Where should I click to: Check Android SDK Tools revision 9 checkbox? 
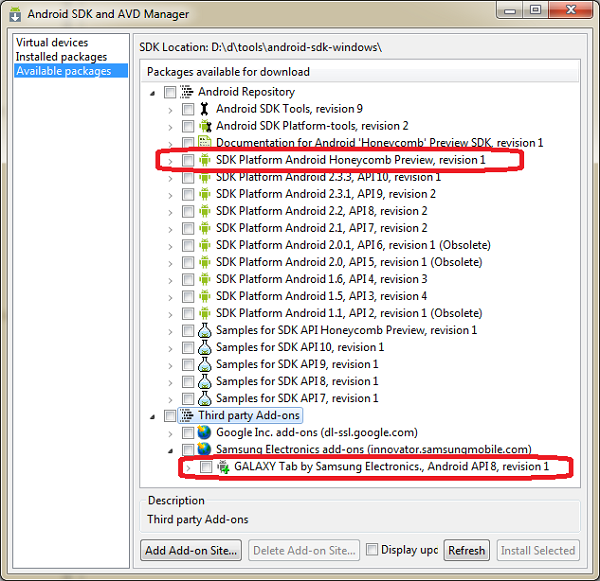[188, 109]
